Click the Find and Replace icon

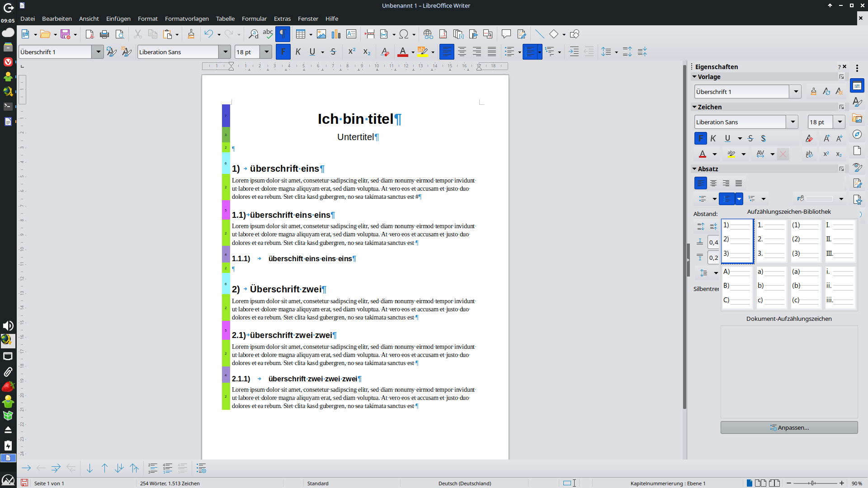pyautogui.click(x=253, y=34)
